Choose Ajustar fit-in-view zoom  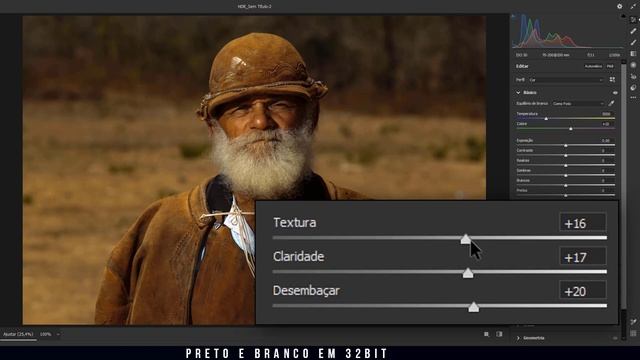tap(18, 334)
